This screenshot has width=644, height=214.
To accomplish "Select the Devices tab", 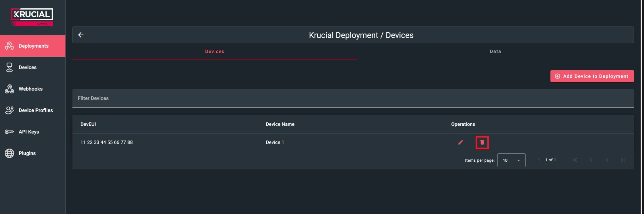I will tap(215, 52).
